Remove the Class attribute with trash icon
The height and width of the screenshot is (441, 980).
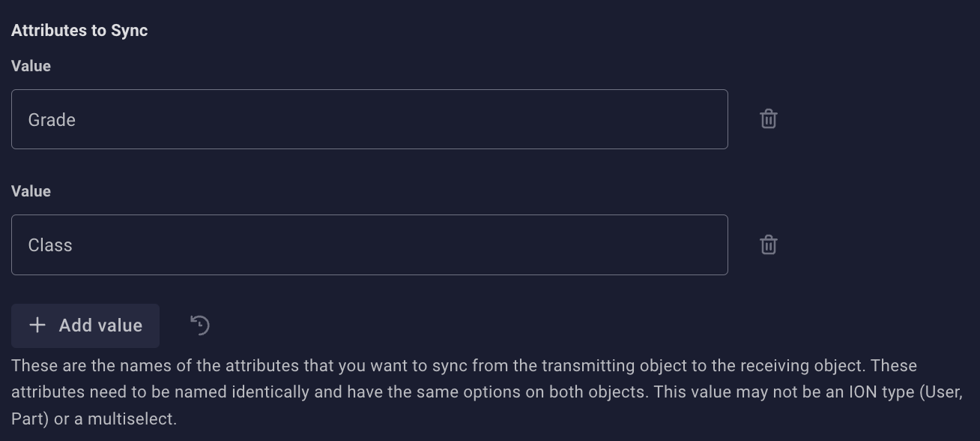point(768,245)
